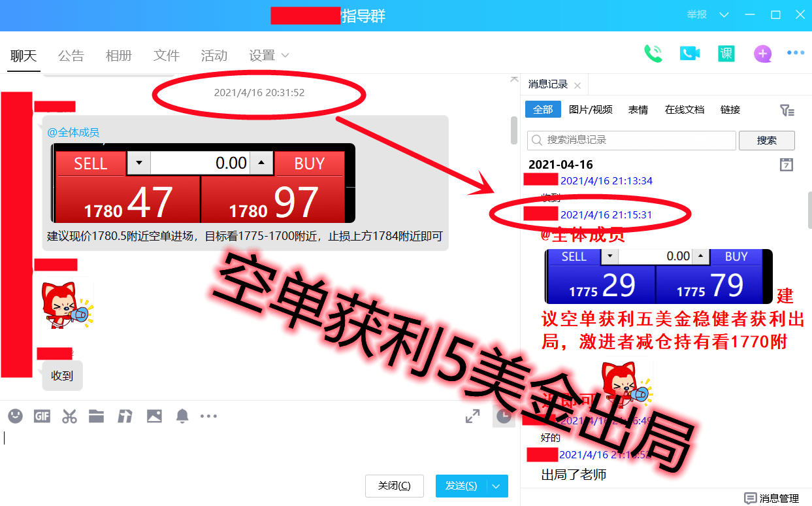Switch to the 公告 tab
The width and height of the screenshot is (812, 506).
click(71, 56)
